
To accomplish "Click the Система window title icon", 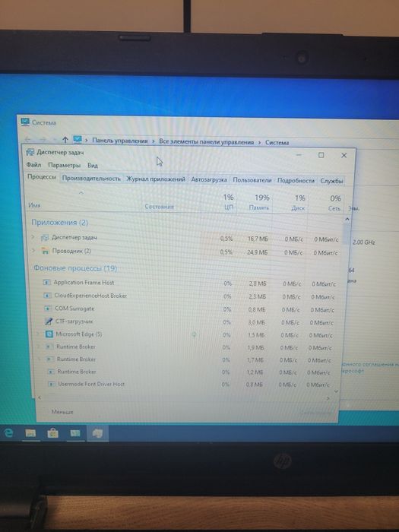I will (25, 122).
